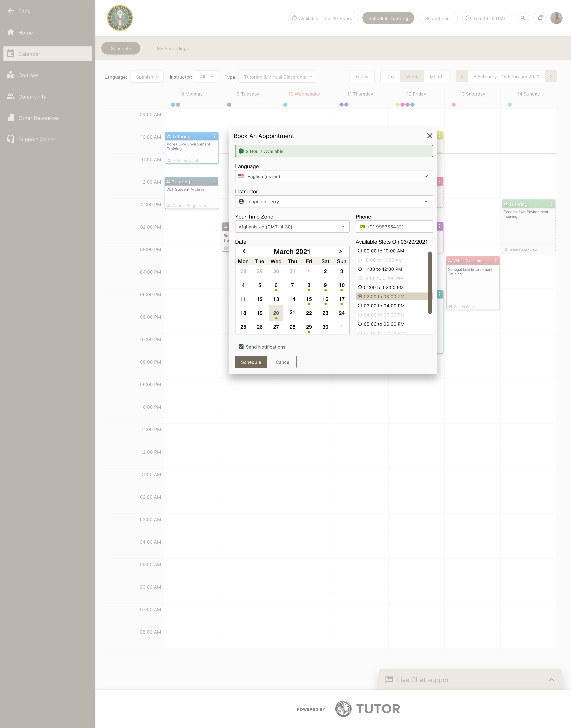Click the Live Chat support message icon

(x=389, y=680)
